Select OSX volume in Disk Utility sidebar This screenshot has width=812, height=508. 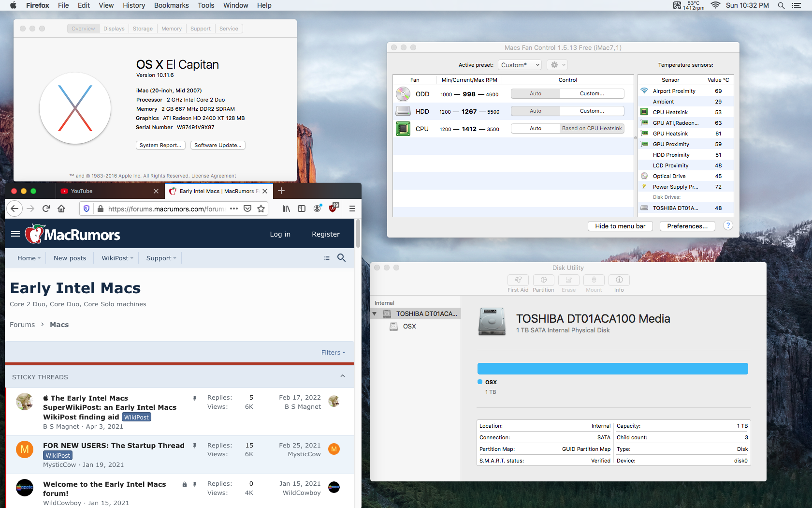click(415, 327)
